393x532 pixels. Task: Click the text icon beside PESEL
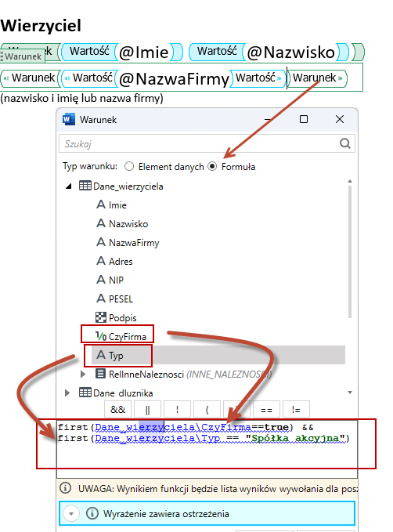(101, 299)
